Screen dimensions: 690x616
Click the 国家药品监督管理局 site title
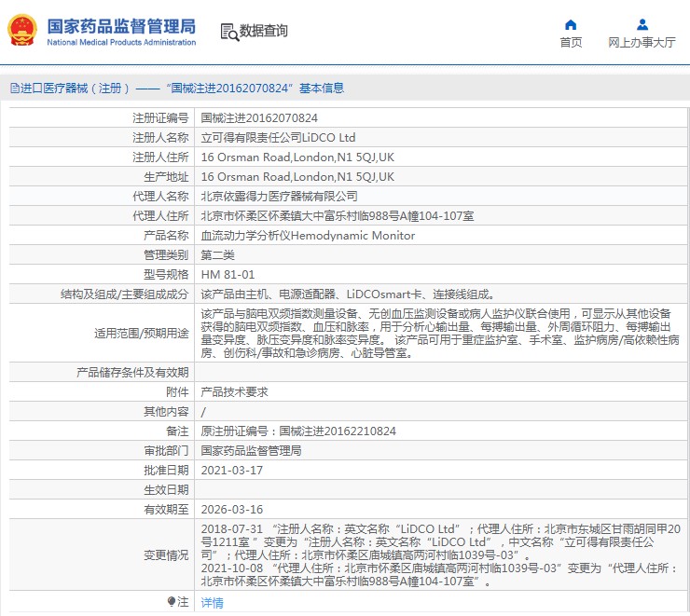point(121,25)
